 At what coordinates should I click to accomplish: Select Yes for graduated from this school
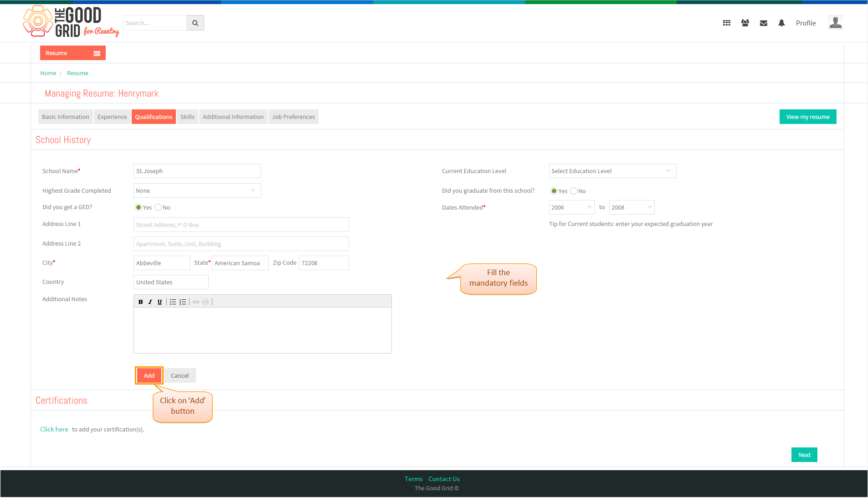point(554,191)
